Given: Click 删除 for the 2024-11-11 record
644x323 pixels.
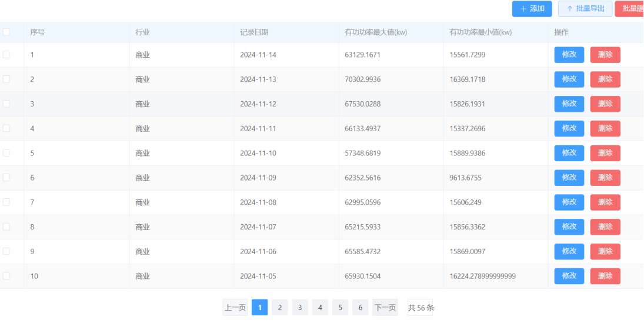Looking at the screenshot, I should coord(605,129).
